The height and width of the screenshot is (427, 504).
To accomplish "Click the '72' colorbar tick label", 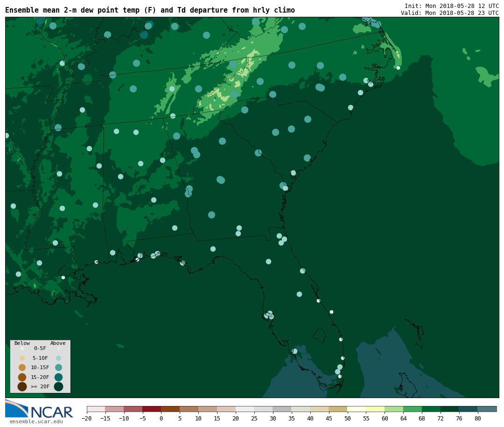I will [x=441, y=418].
